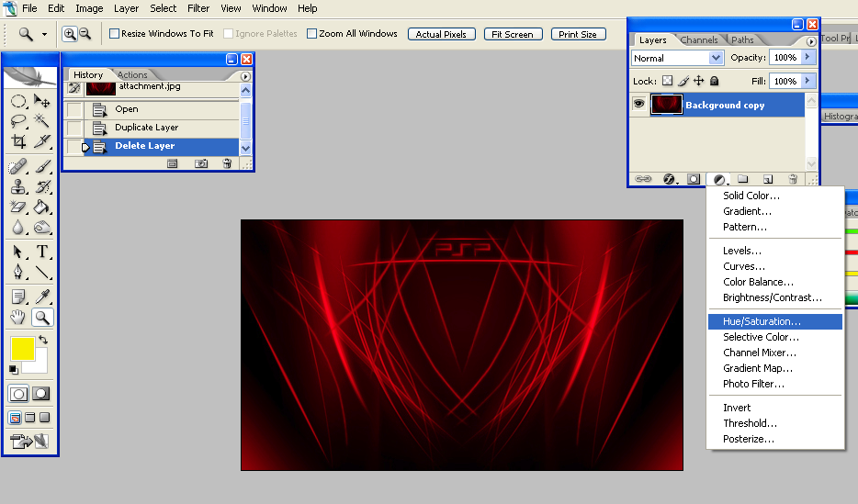The width and height of the screenshot is (858, 504).
Task: Select the Sponge tool
Action: click(x=42, y=227)
